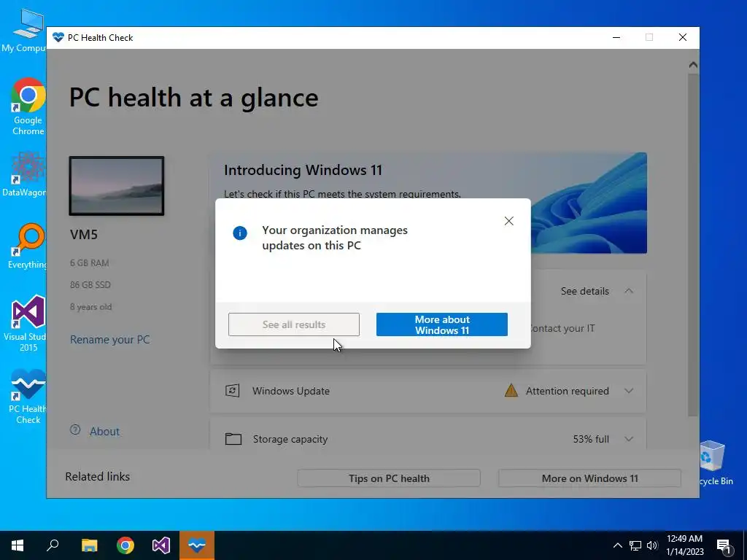Click the scroll up arrow
Screen dimensions: 747x560
point(693,65)
